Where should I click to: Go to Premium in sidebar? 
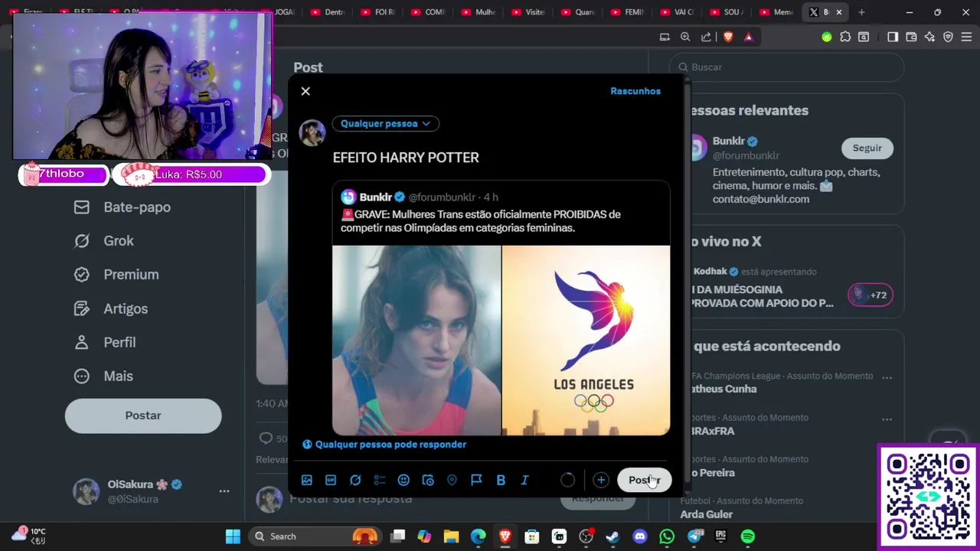click(116, 274)
